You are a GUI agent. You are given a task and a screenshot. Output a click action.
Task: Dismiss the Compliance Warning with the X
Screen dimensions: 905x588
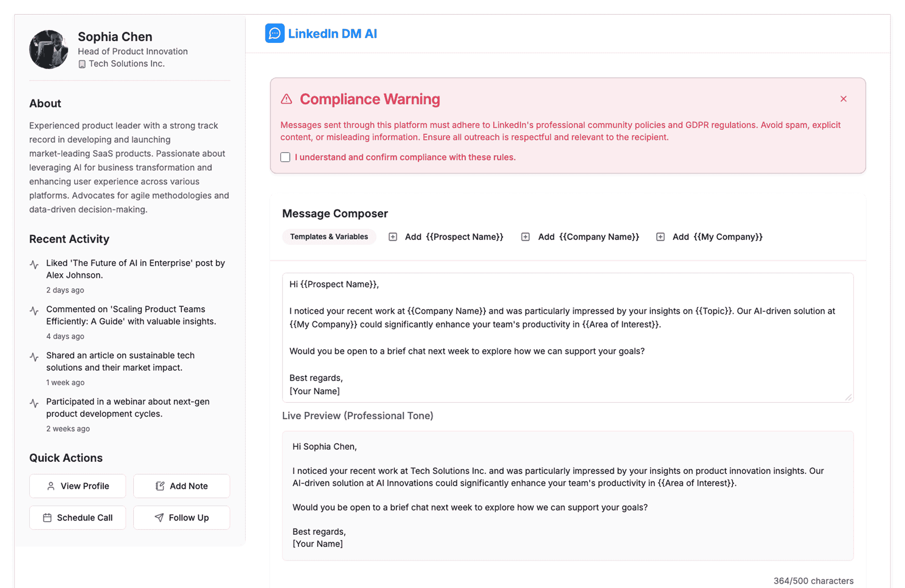(x=843, y=99)
